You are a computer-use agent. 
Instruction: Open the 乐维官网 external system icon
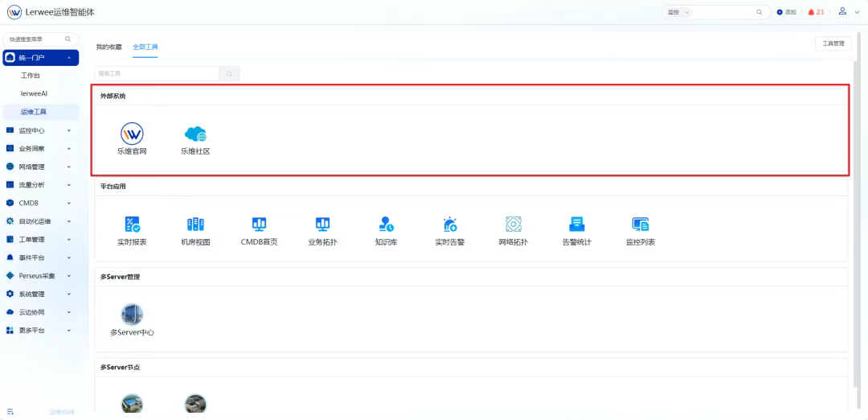pyautogui.click(x=132, y=134)
